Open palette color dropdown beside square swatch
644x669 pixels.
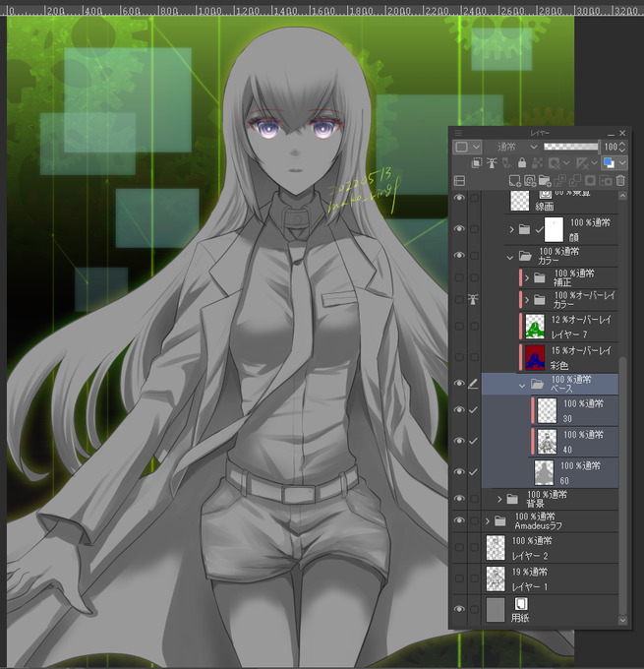coord(477,147)
